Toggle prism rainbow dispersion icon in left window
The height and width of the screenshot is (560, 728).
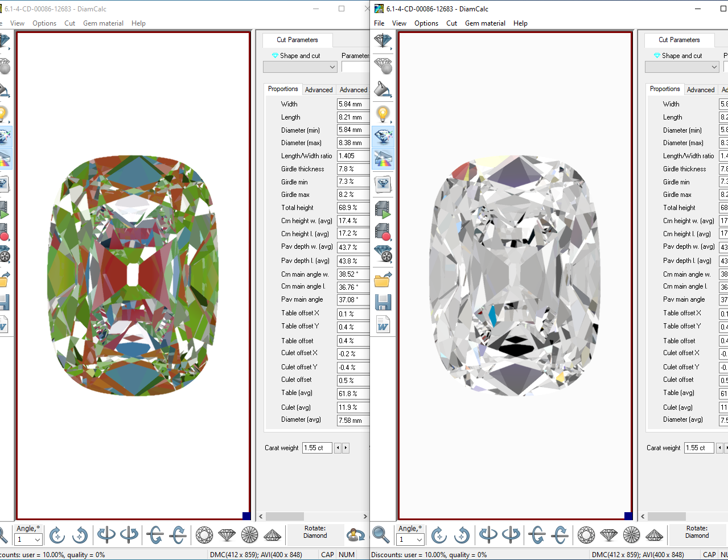coord(5,159)
